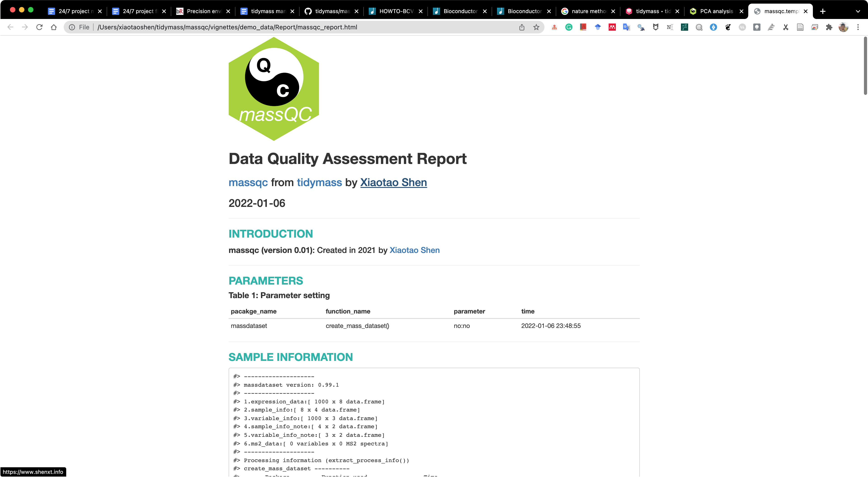Screen dimensions: 868x477
Task: Go back to the previous page
Action: (x=10, y=27)
